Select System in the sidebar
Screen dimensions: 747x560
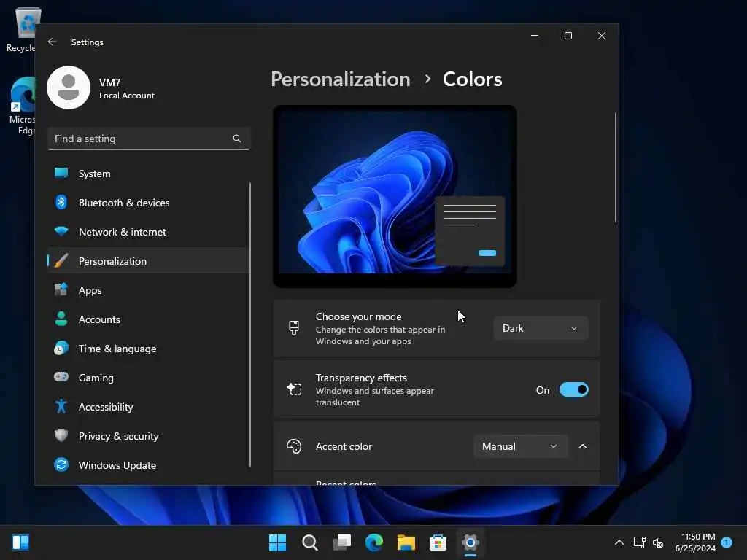tap(94, 174)
